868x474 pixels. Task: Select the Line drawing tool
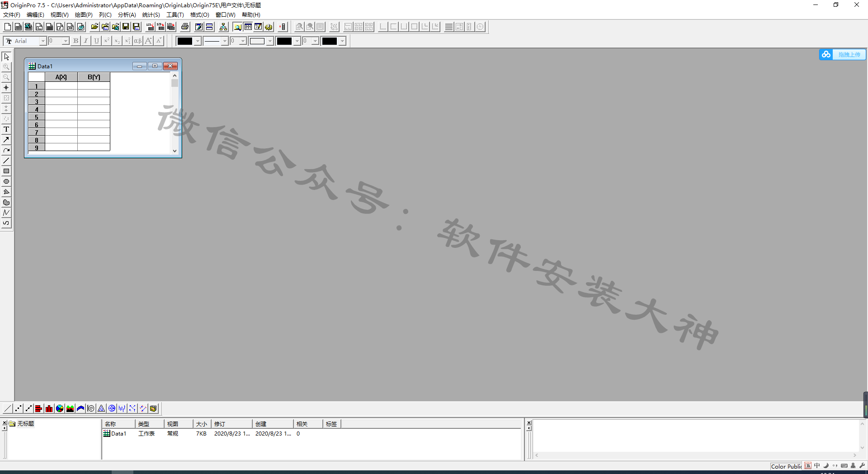pyautogui.click(x=6, y=161)
